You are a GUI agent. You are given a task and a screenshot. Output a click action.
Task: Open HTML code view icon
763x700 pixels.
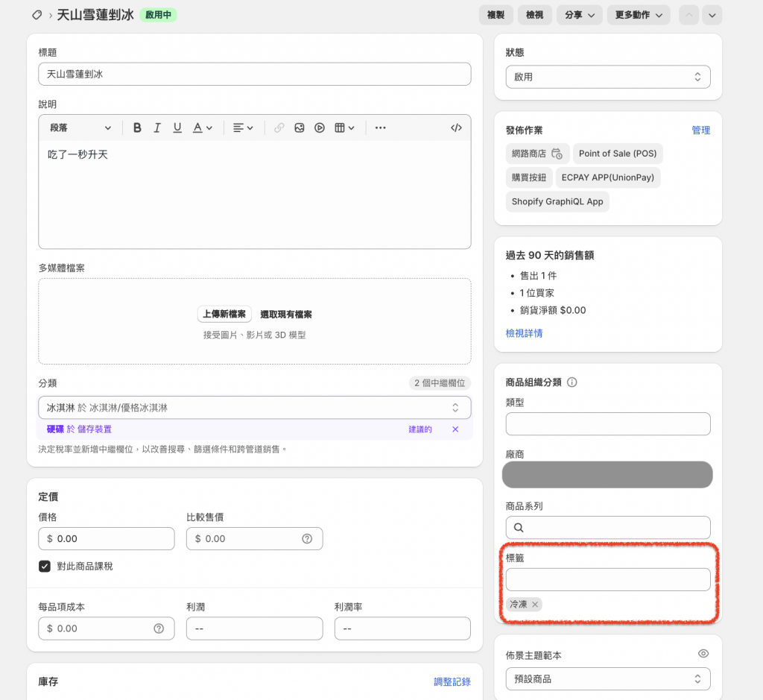pos(456,128)
